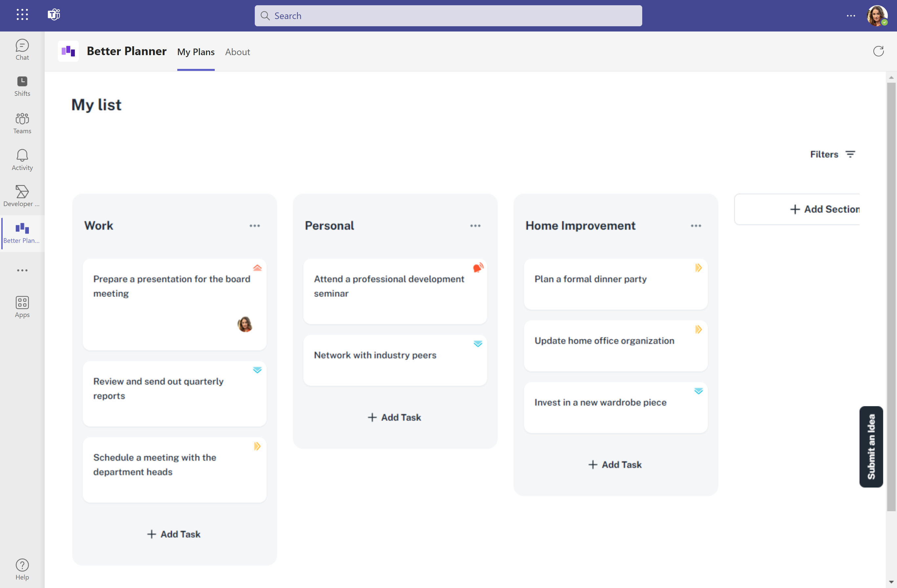897x588 pixels.
Task: Click the Microsoft Teams logo icon
Action: pos(54,15)
